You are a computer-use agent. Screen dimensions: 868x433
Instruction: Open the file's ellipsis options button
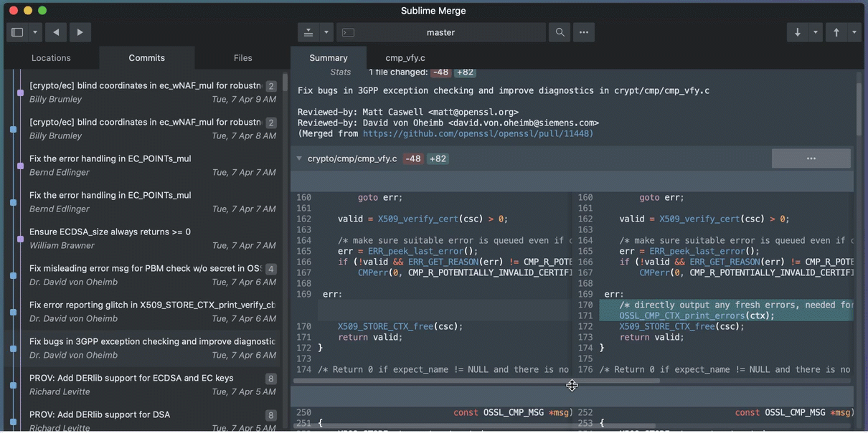tap(811, 158)
